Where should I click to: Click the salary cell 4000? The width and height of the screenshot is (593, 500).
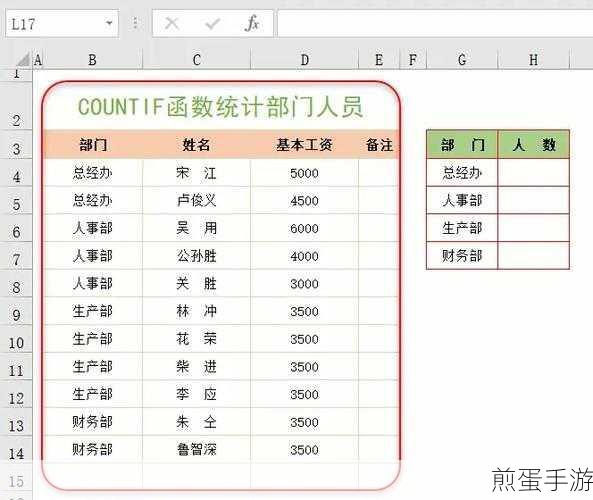point(304,256)
